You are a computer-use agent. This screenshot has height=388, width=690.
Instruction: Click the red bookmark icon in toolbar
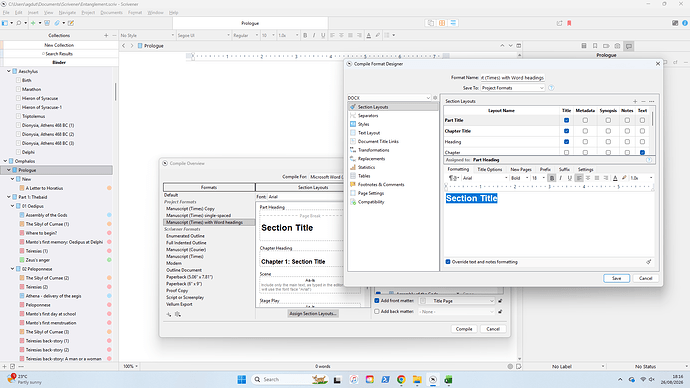569,23
